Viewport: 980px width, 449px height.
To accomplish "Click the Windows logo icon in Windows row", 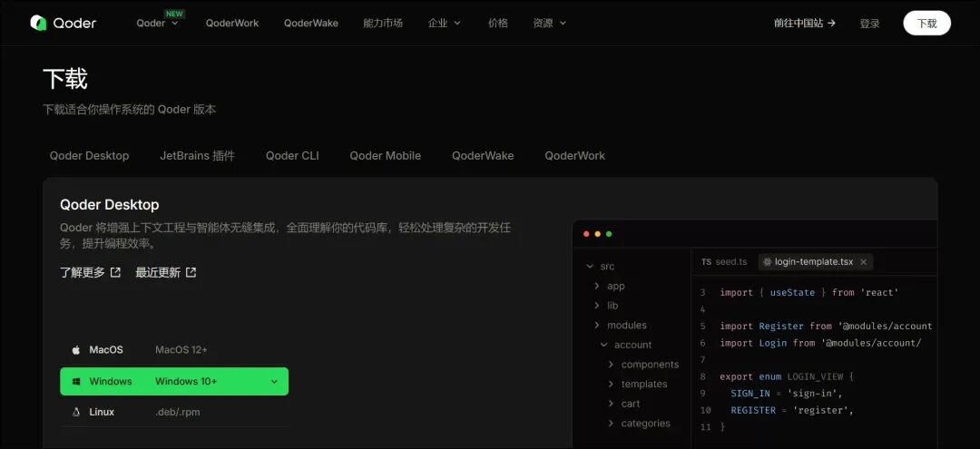I will click(x=76, y=382).
